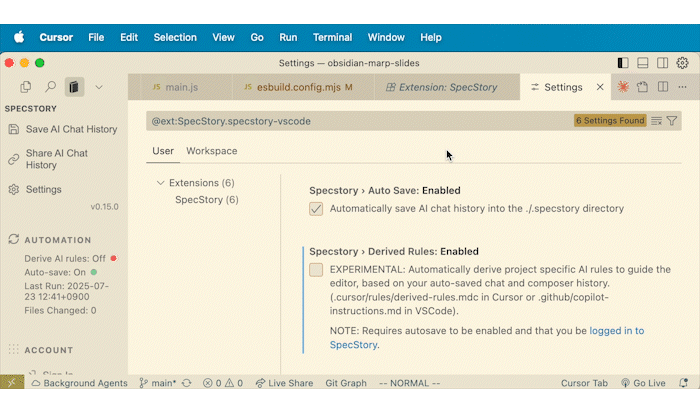Select the SpecStory book icon
Image resolution: width=700 pixels, height=414 pixels.
[74, 87]
